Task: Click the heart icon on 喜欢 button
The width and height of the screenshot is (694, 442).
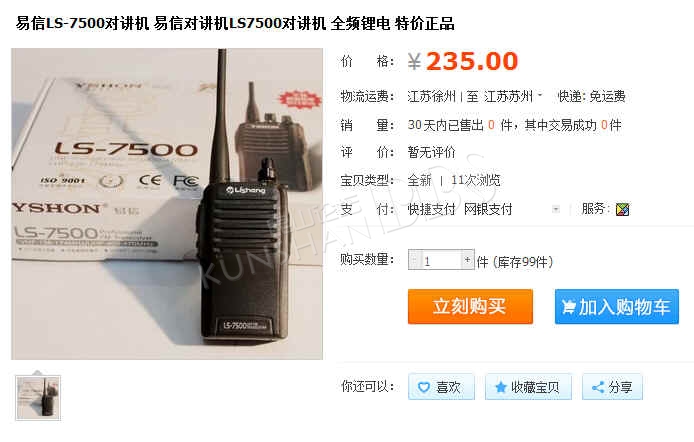Action: 424,388
